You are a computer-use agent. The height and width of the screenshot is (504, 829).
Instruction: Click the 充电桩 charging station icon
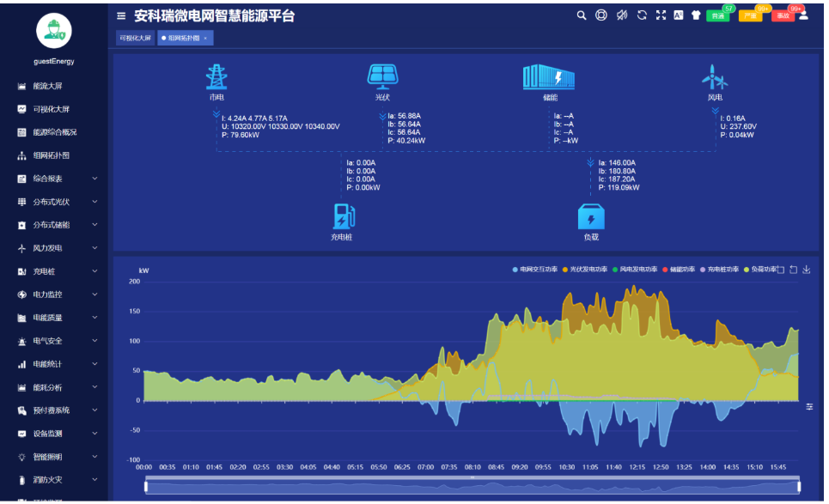coord(344,216)
